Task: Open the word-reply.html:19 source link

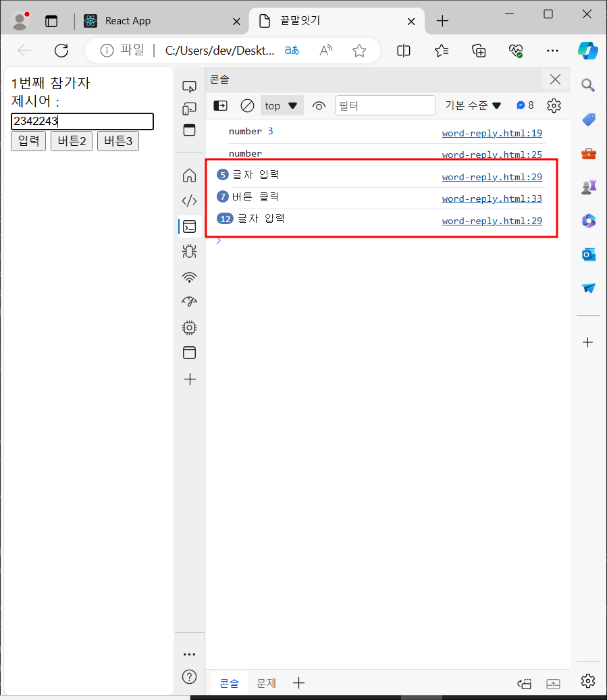Action: click(492, 133)
